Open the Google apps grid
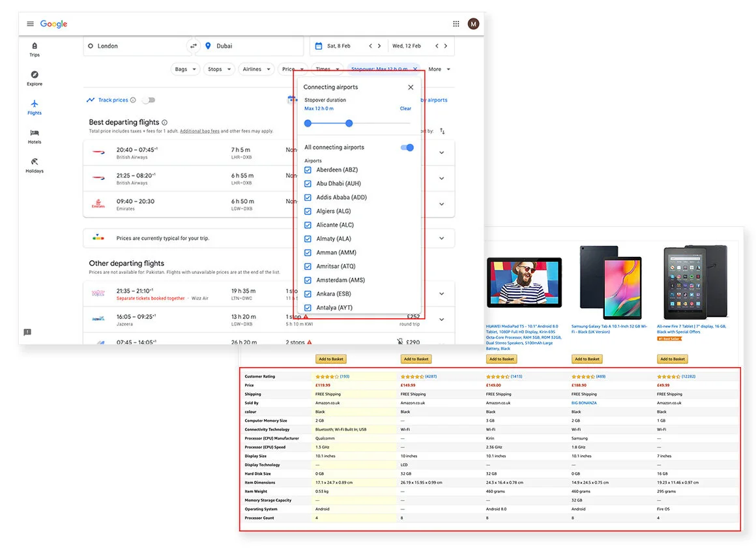Viewport: 756px width, 551px height. (x=456, y=23)
